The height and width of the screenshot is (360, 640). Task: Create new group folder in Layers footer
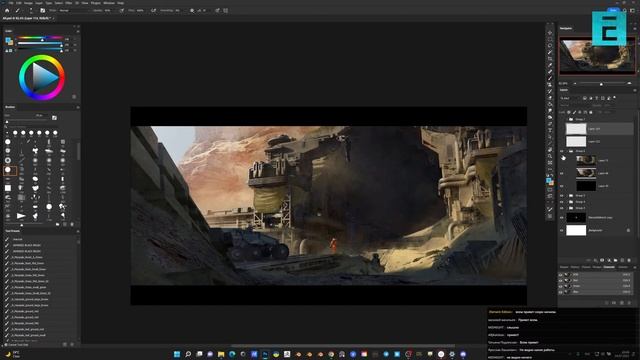click(616, 260)
